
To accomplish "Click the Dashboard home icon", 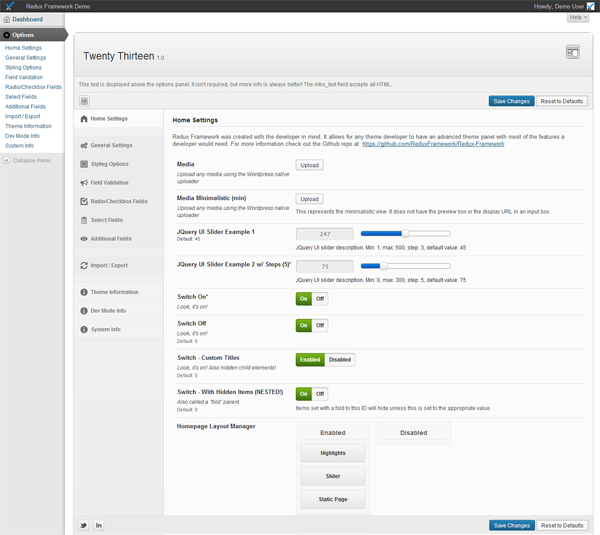I will tap(7, 19).
